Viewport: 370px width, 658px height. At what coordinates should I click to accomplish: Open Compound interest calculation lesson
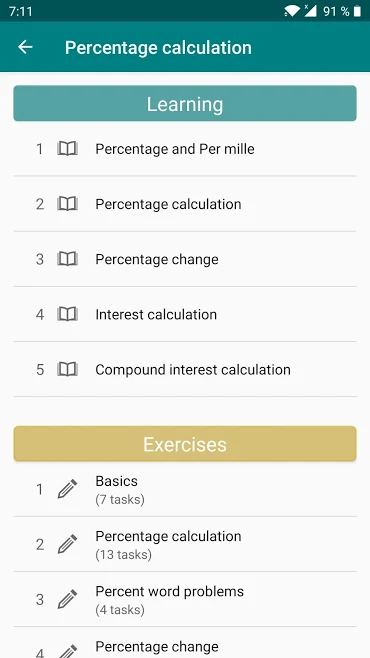pyautogui.click(x=185, y=369)
